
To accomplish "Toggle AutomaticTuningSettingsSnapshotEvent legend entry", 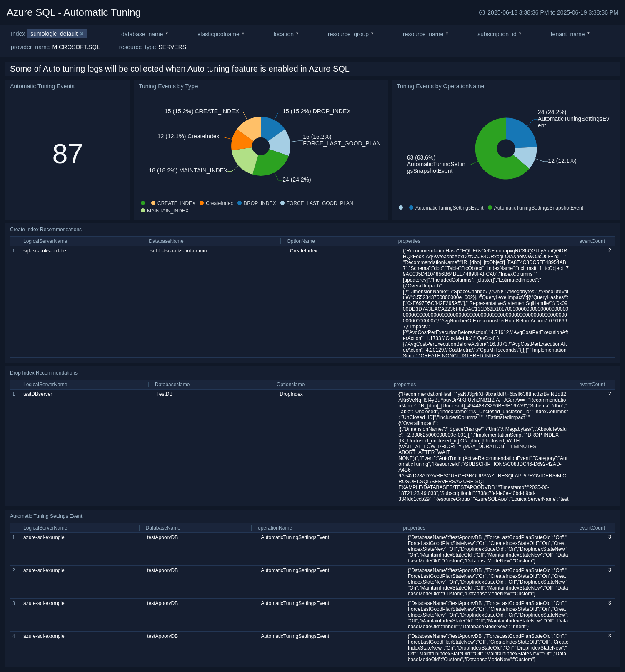I will click(x=535, y=208).
